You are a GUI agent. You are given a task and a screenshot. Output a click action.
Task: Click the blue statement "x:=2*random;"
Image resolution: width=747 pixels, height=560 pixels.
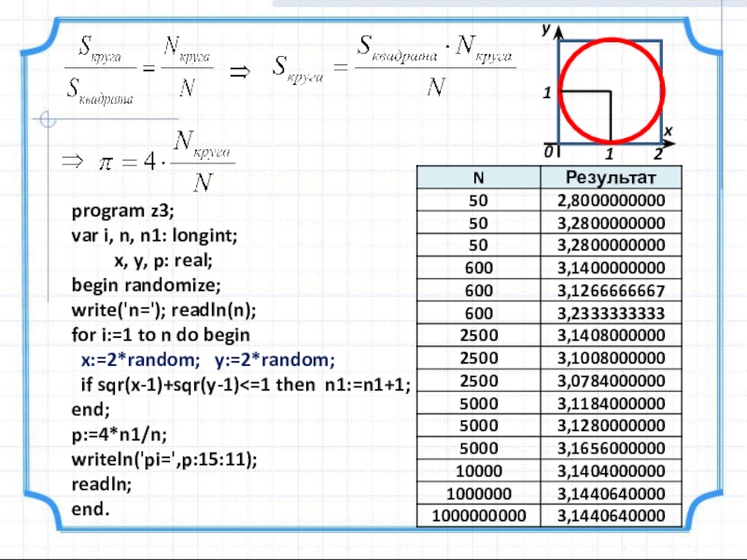tap(141, 360)
